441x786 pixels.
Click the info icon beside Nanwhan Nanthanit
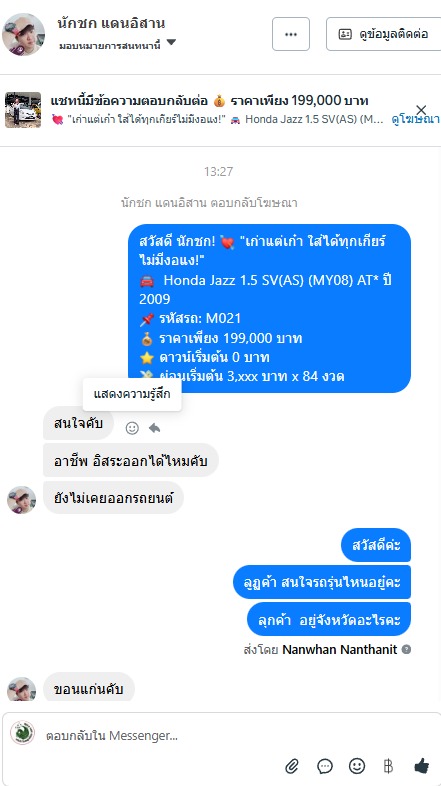coord(406,649)
